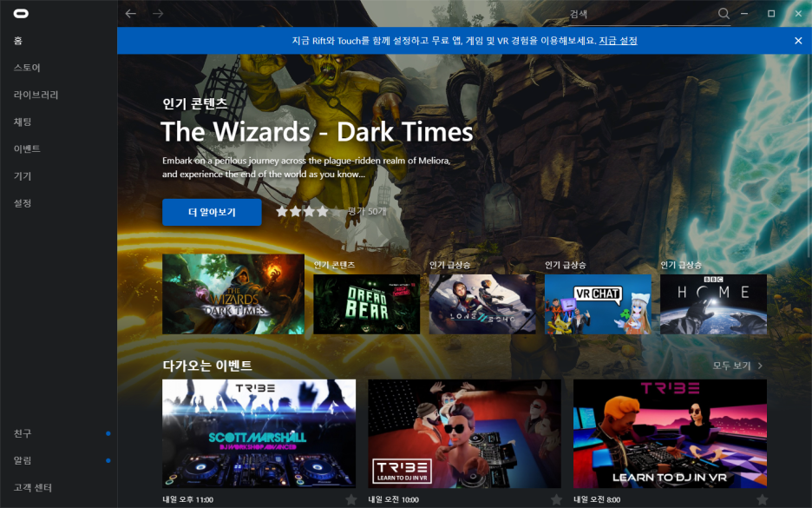Open 스토어 in the sidebar
Screen dimensions: 812x508
(27, 68)
